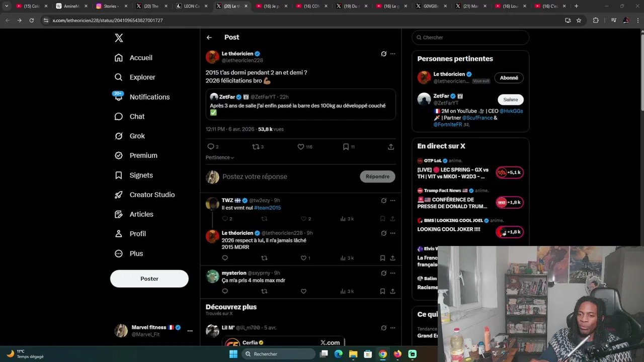Reload the page in browser
This screenshot has width=644, height=362.
pyautogui.click(x=31, y=20)
